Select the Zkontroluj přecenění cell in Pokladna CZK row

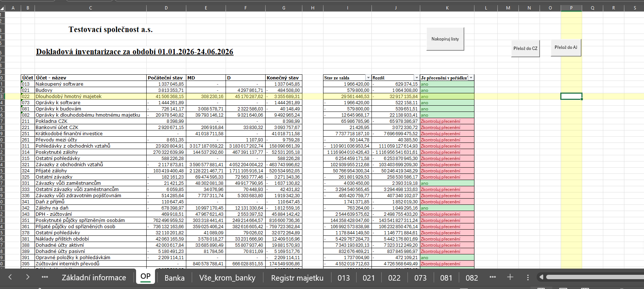[447, 121]
